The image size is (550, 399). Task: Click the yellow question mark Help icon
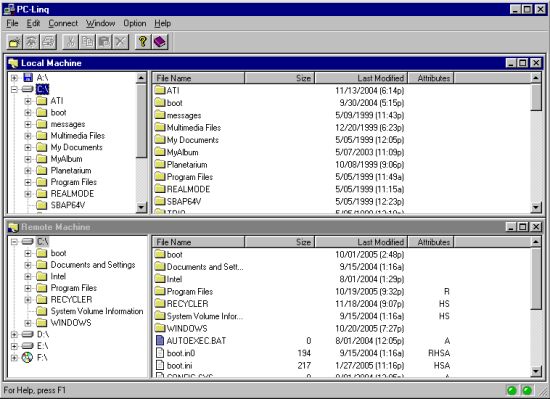pos(143,42)
